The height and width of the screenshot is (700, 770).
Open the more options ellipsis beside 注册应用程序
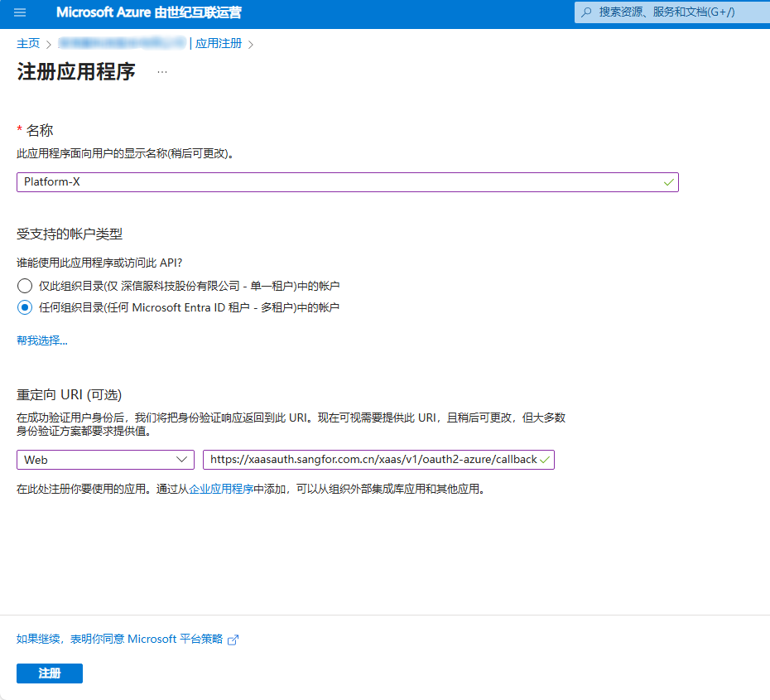tap(161, 72)
